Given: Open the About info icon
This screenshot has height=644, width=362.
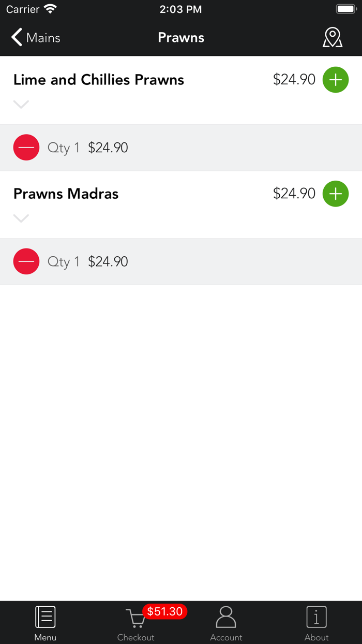Looking at the screenshot, I should click(316, 618).
